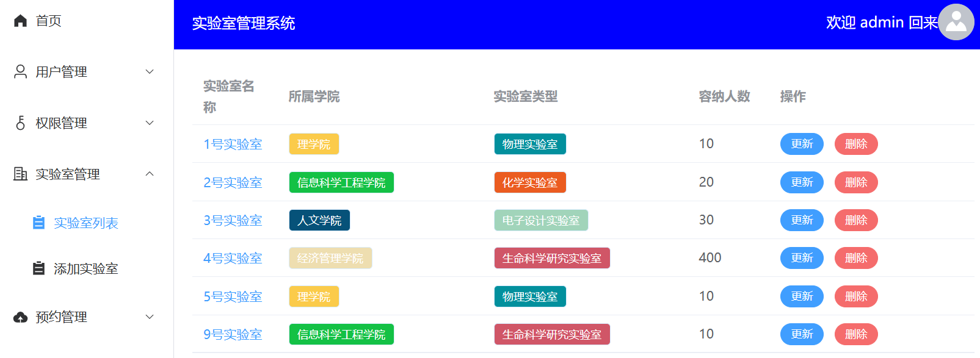Click the 预约管理 cloud upload icon
Viewport: 980px width, 358px height.
click(x=20, y=317)
